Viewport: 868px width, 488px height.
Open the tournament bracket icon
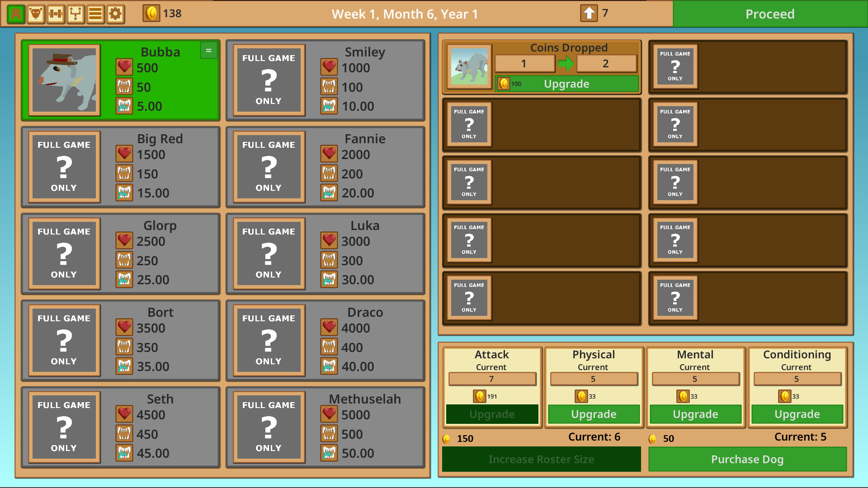(x=75, y=14)
